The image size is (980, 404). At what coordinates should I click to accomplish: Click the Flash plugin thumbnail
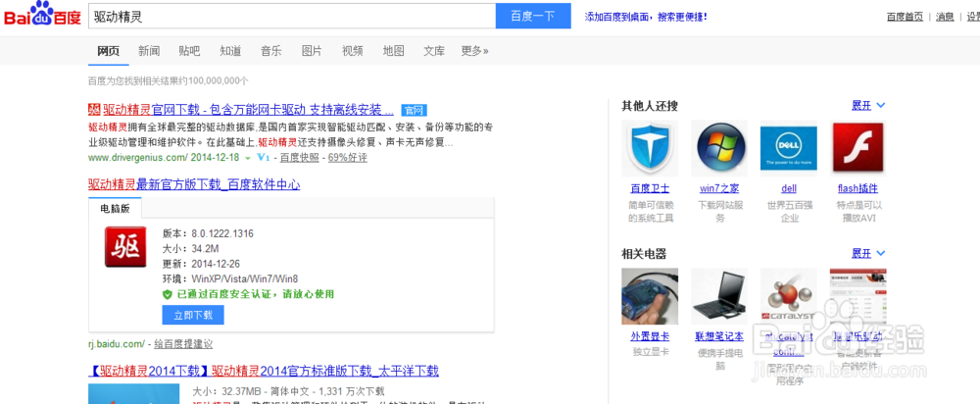(x=857, y=148)
